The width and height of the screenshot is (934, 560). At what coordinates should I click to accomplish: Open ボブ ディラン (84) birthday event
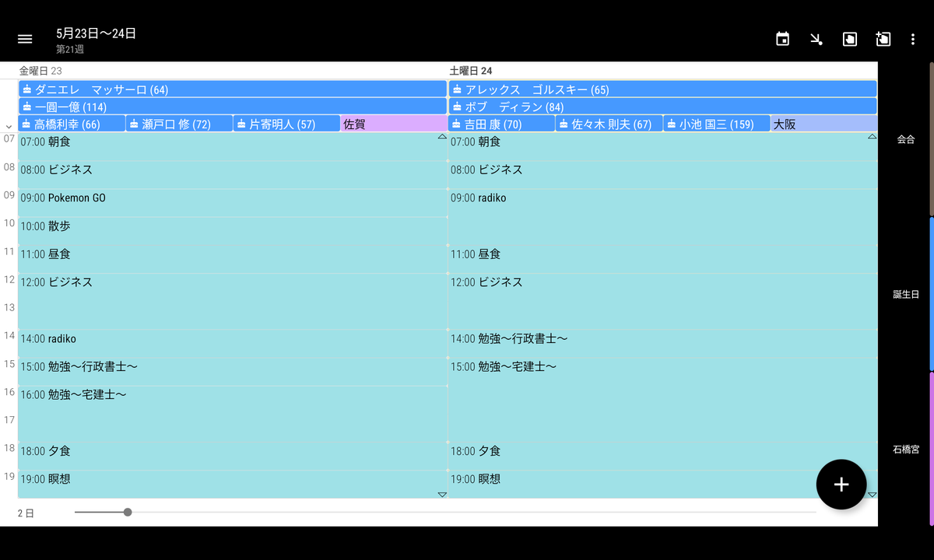[x=663, y=107]
